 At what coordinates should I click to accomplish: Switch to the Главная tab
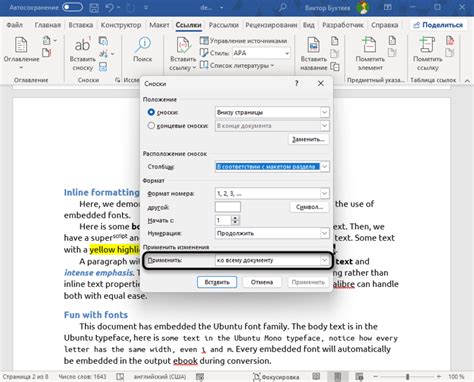(x=48, y=25)
